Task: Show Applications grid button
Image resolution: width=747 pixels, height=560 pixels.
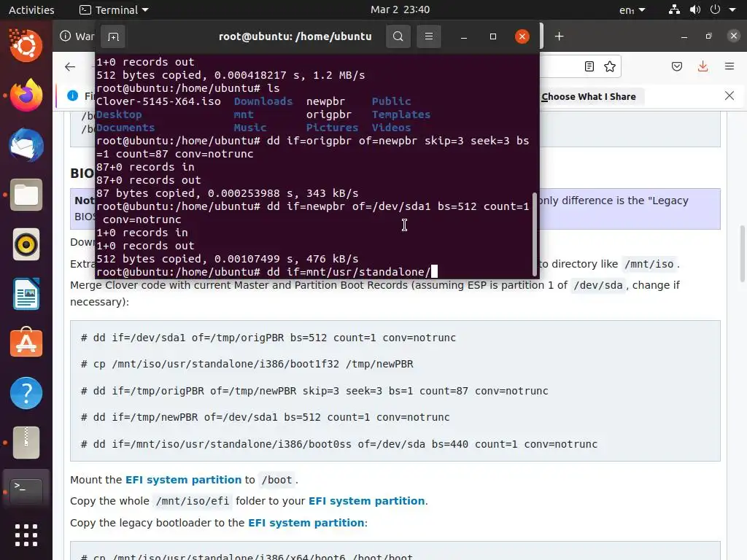Action: (x=26, y=535)
